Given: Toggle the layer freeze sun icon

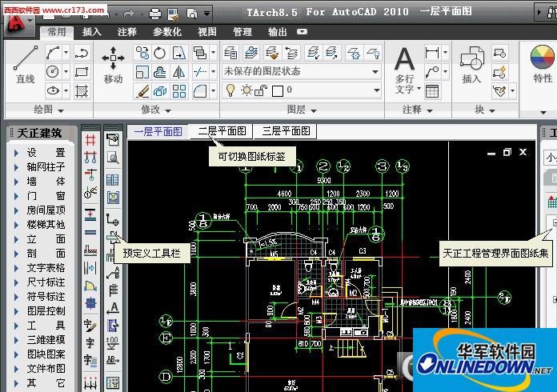Looking at the screenshot, I should pos(246,90).
